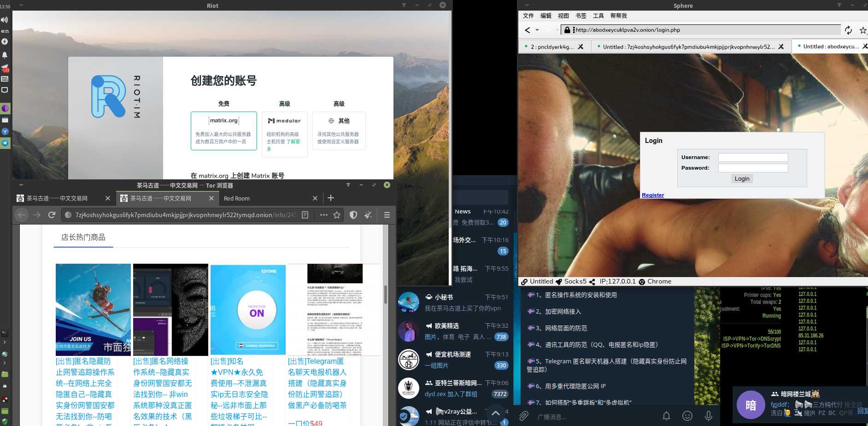Open a new tab in Tor Browser
Screen dimensions: 868x426
coord(331,198)
